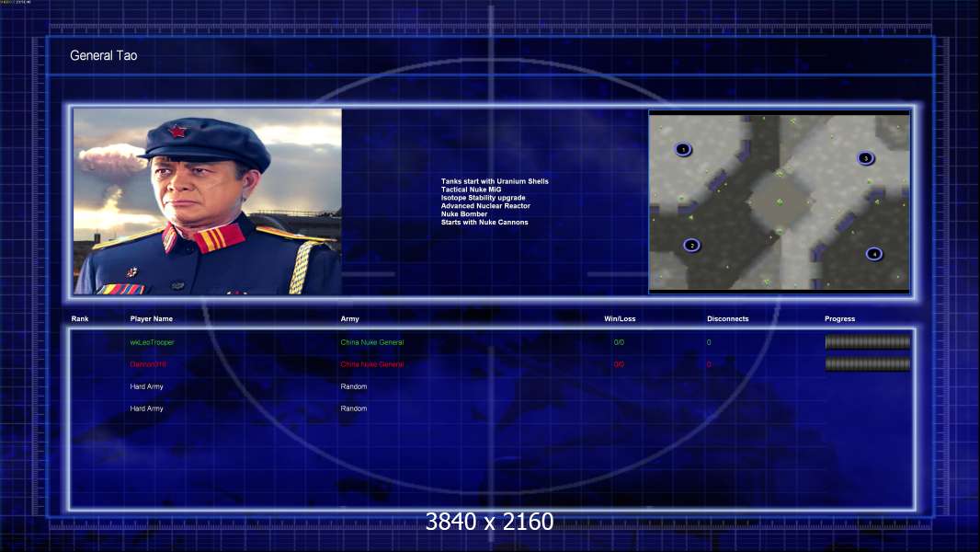Click the 'Player Name' column header
This screenshot has height=552, width=980.
(x=152, y=319)
